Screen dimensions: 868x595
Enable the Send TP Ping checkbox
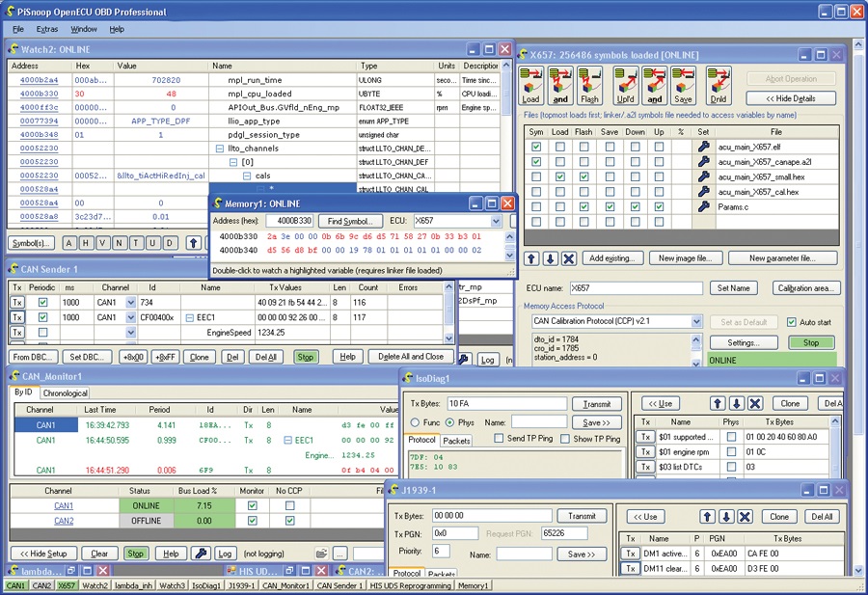(499, 439)
